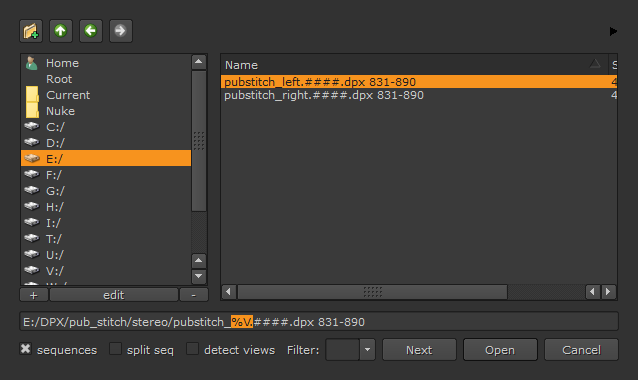Navigate back with the green left arrow
This screenshot has width=638, height=380.
(x=91, y=31)
